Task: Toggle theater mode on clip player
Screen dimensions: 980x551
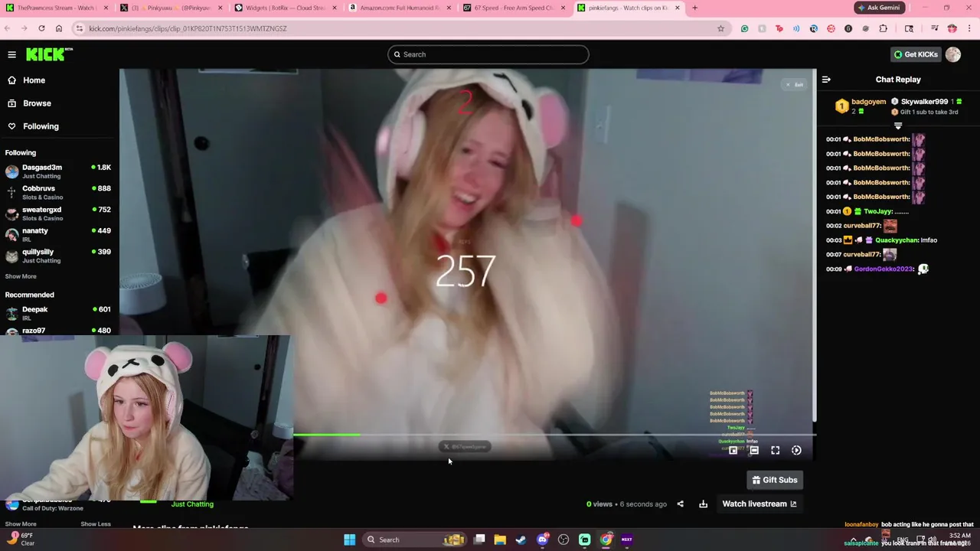Action: (x=754, y=451)
